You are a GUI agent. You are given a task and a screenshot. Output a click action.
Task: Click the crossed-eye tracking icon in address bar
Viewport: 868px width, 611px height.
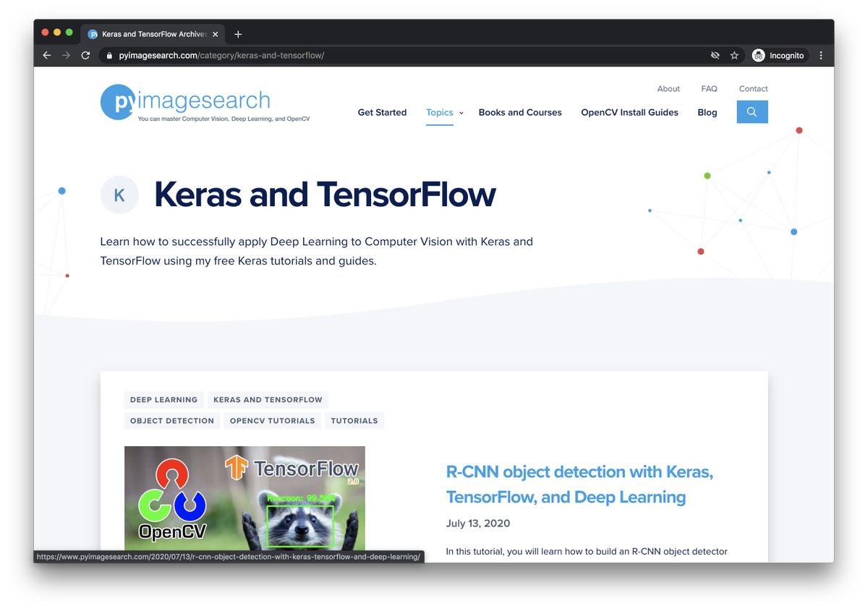[x=715, y=56]
